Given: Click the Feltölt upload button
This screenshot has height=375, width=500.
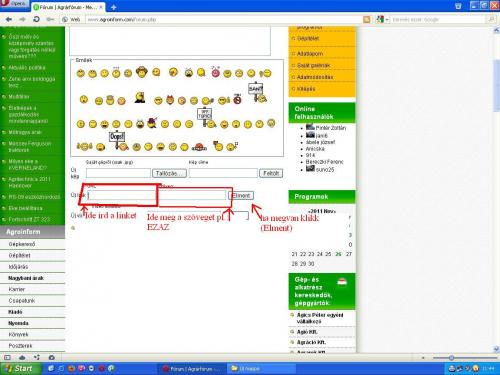Looking at the screenshot, I should (271, 173).
